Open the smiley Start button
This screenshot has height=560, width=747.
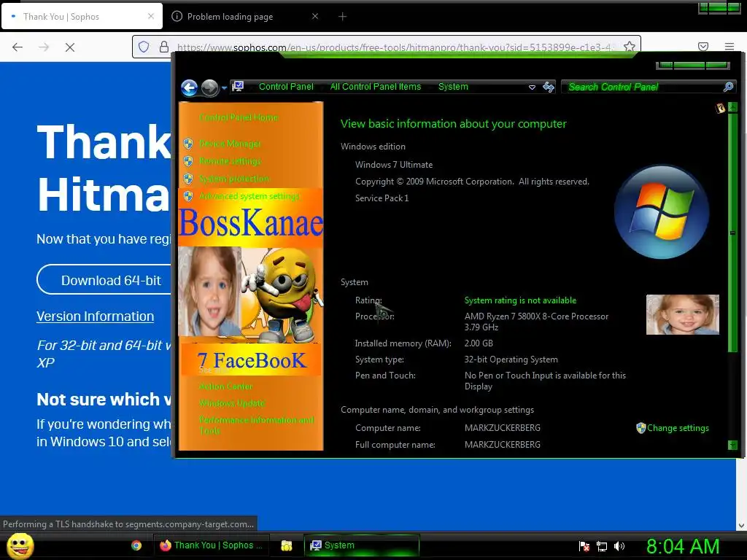(x=20, y=545)
